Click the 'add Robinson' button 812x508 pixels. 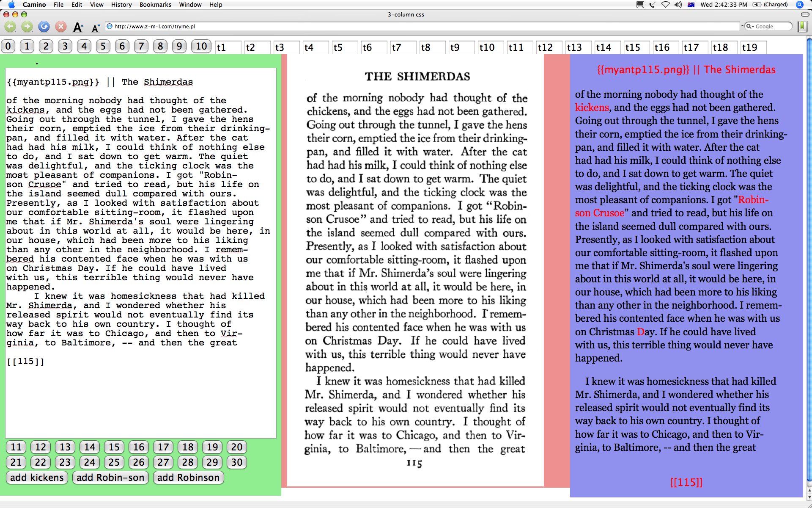pyautogui.click(x=188, y=478)
